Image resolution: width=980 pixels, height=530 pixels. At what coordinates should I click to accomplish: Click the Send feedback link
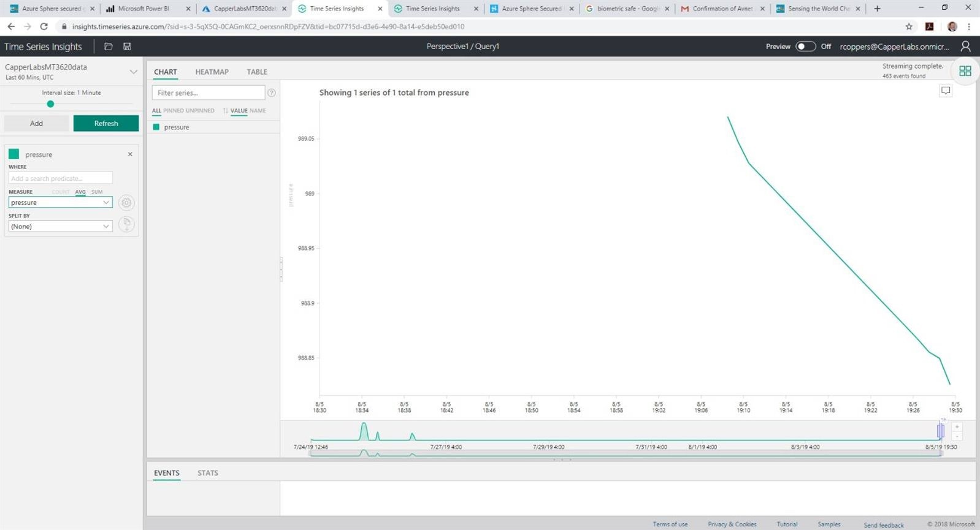coord(884,525)
